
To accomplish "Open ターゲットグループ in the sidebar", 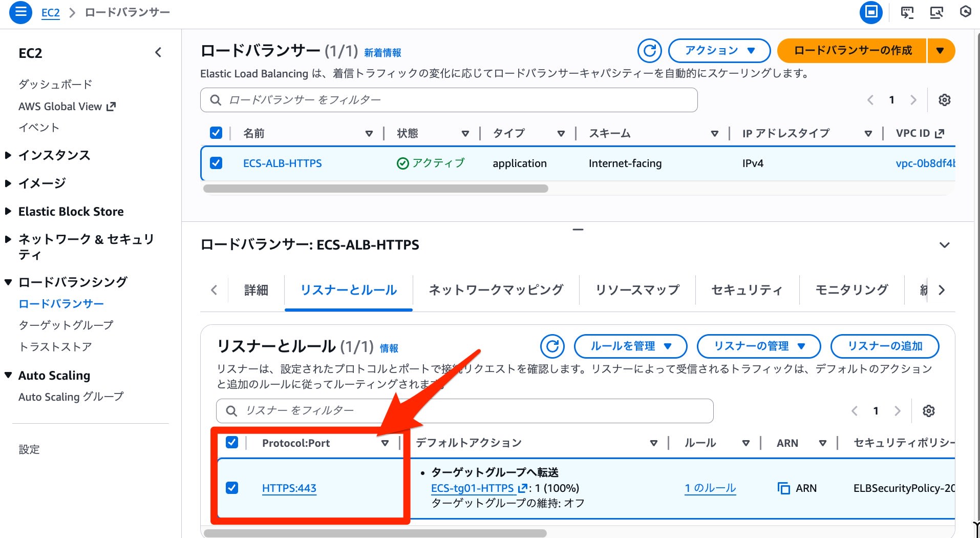I will coord(66,325).
